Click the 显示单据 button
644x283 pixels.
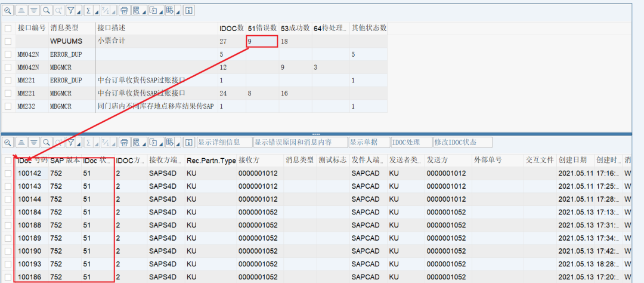(369, 142)
